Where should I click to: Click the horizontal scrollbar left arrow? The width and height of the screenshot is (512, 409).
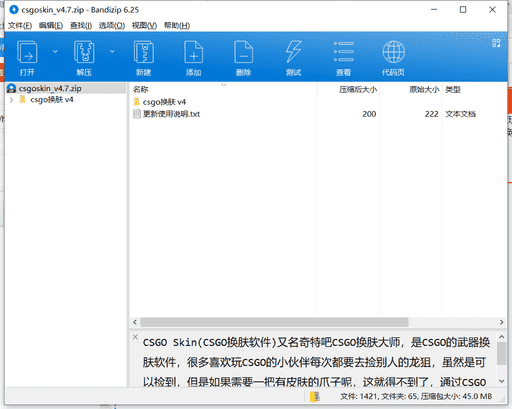pos(135,322)
